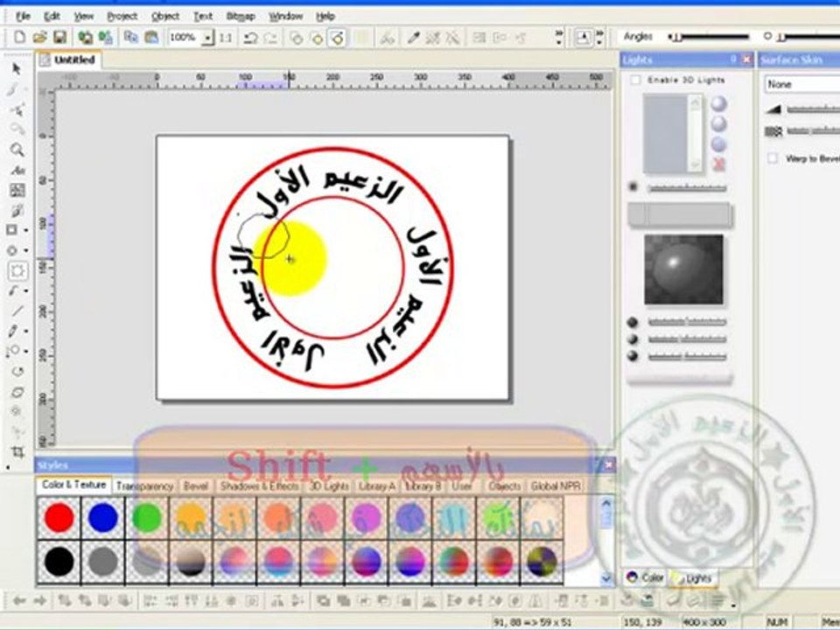This screenshot has width=840, height=630.
Task: Switch to the Transparency tab
Action: click(x=144, y=486)
